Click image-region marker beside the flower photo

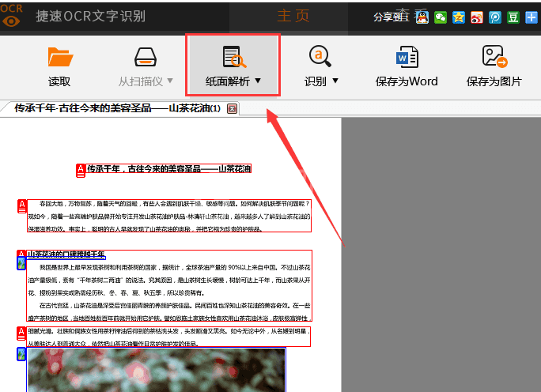[x=21, y=354]
